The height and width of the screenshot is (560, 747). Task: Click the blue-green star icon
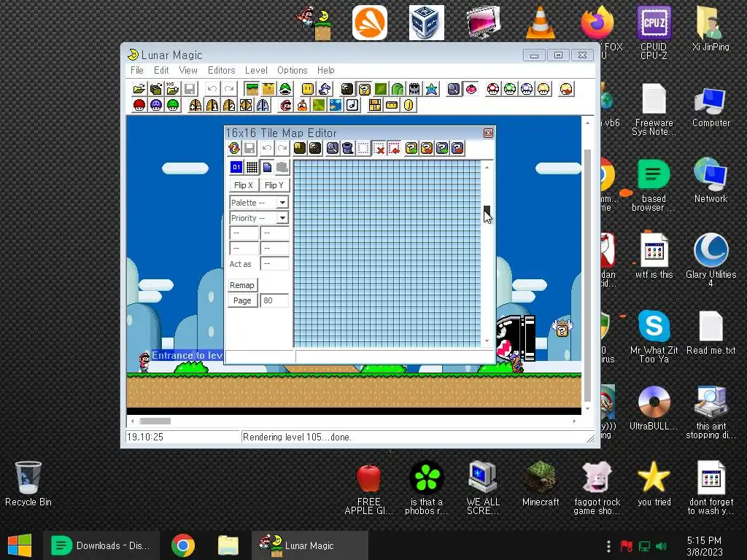(432, 89)
